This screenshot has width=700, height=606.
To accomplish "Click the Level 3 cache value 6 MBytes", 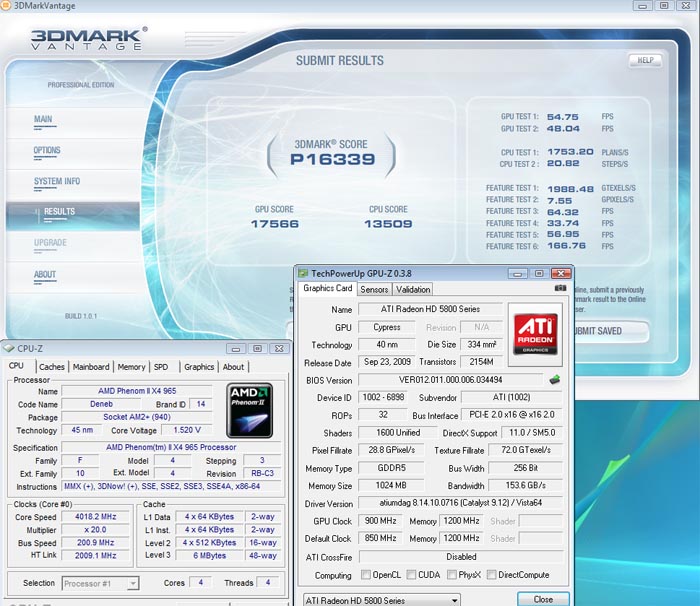I will 209,555.
